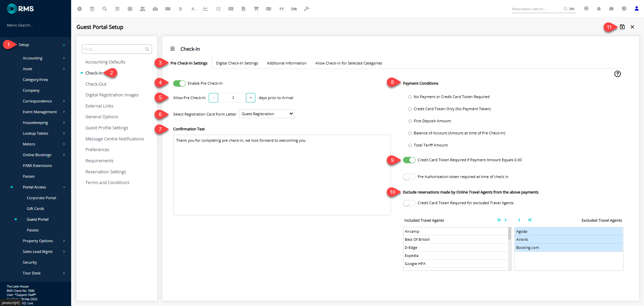Viewport: 644px width, 306px height.
Task: Click the circled question mark help in Check-In panel
Action: (617, 74)
